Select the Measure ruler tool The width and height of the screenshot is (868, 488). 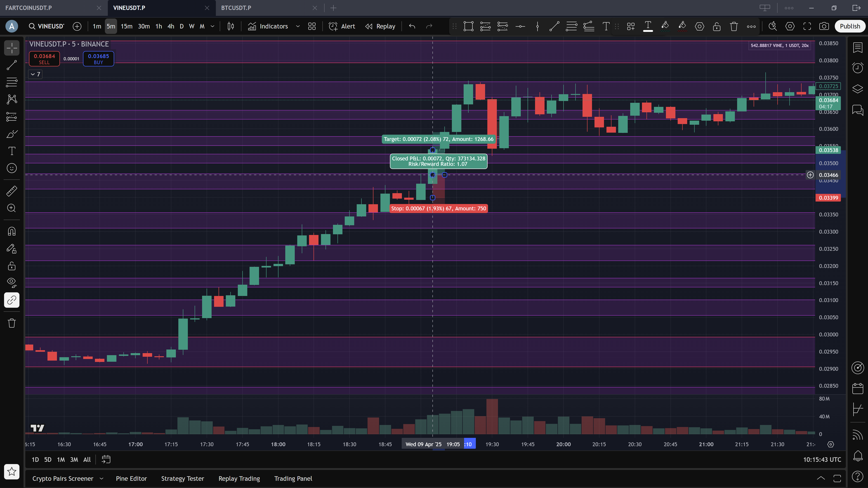tap(12, 191)
